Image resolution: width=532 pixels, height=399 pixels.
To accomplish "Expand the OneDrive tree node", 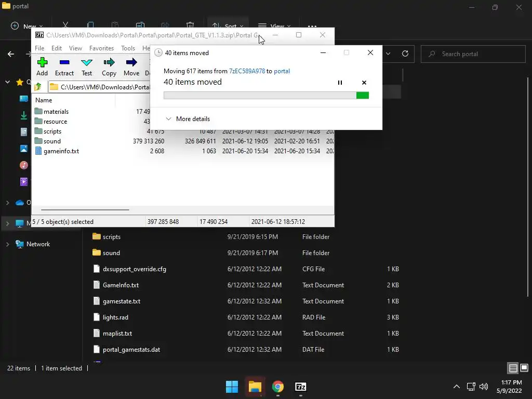I will tap(7, 203).
